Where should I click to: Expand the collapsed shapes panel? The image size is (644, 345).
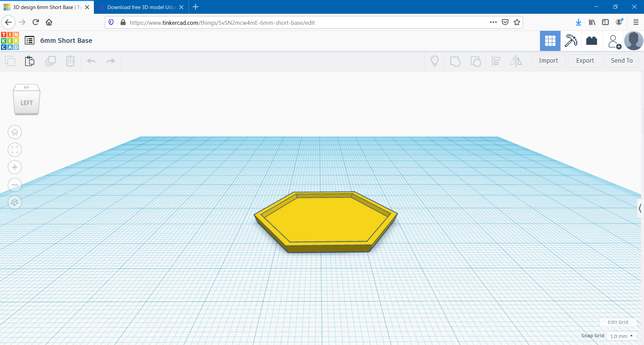click(x=640, y=208)
